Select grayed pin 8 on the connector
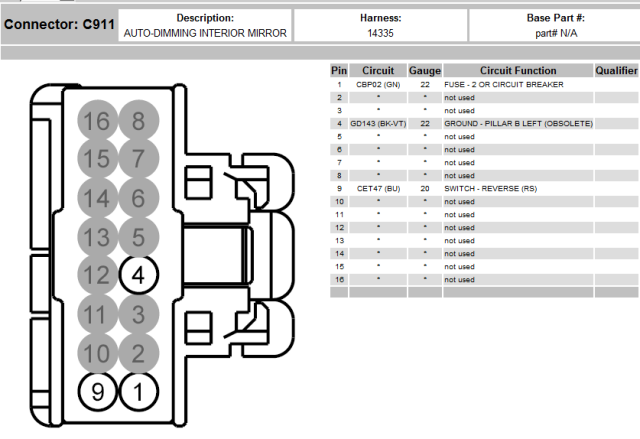This screenshot has width=640, height=439. point(138,121)
